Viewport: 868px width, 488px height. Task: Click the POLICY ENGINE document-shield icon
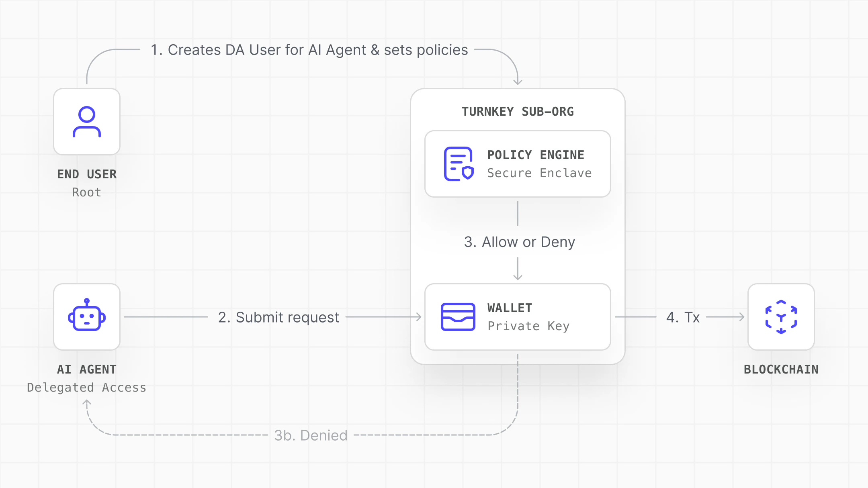coord(458,163)
